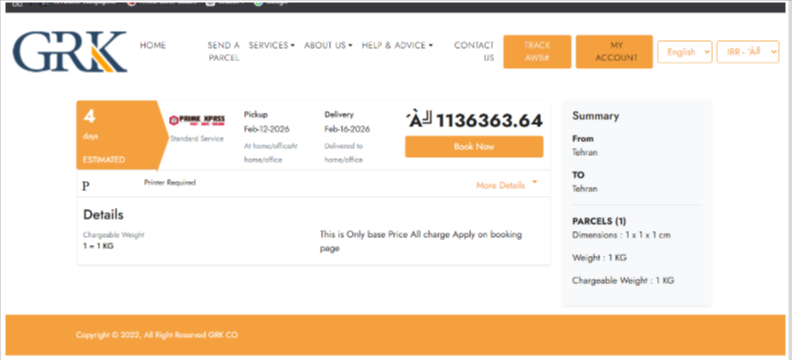Click the base price notice text
This screenshot has height=360, width=792.
coord(421,241)
